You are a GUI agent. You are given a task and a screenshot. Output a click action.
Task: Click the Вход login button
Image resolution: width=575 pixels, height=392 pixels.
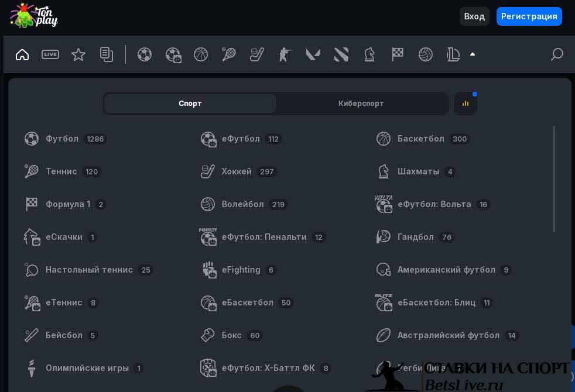click(474, 16)
